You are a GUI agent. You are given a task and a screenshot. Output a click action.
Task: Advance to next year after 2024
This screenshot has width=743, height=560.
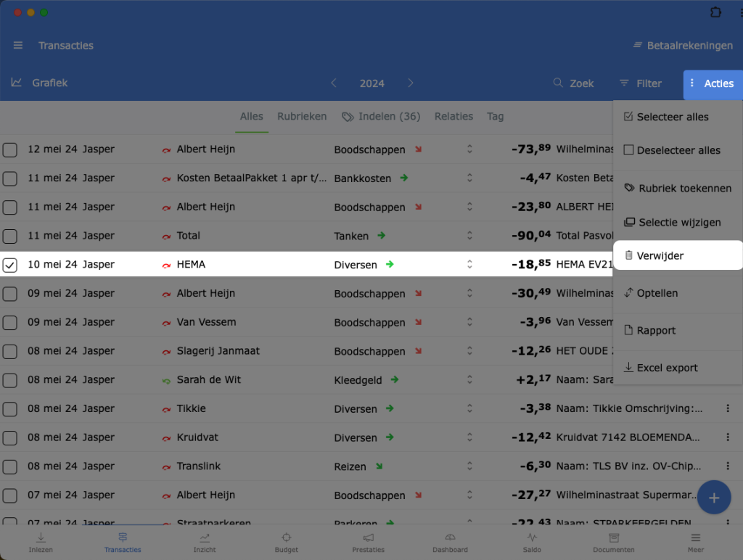[411, 83]
